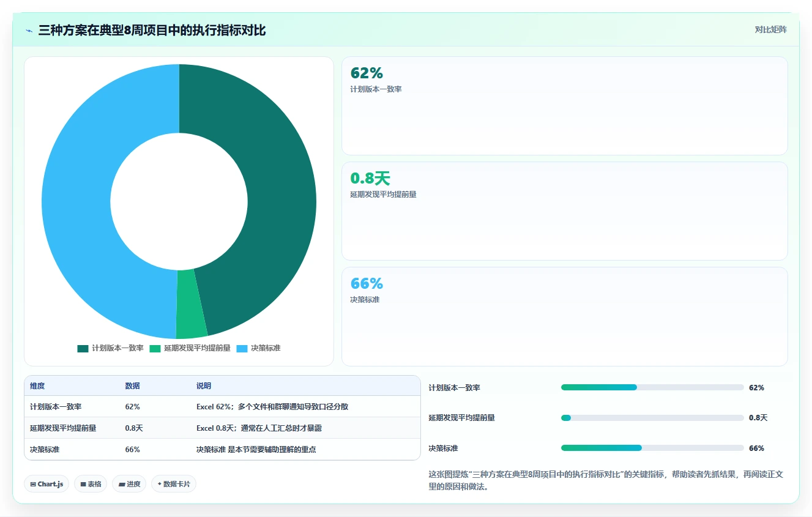This screenshot has height=517, width=812.
Task: Click the 计划版本一致率 progress bar
Action: pyautogui.click(x=652, y=387)
